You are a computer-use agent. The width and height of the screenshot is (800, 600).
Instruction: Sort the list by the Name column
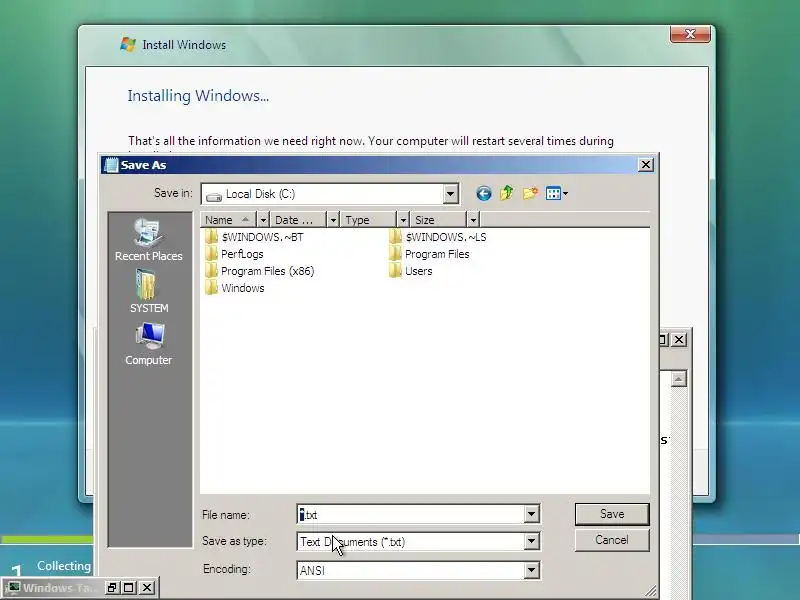tap(229, 220)
